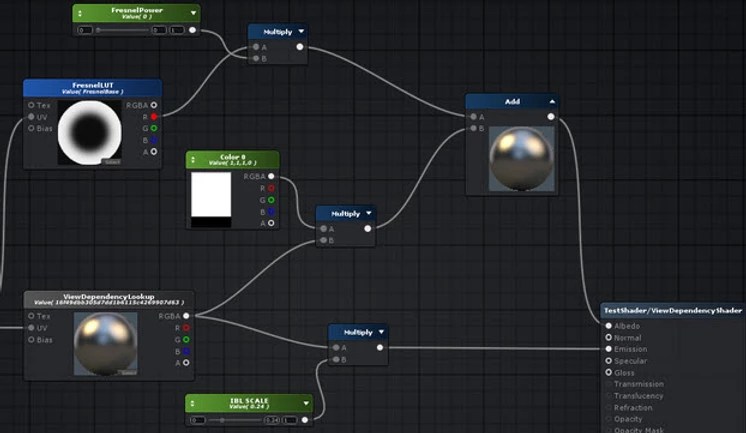The width and height of the screenshot is (746, 433).
Task: Click the IBL SCALE value slider
Action: tap(232, 420)
